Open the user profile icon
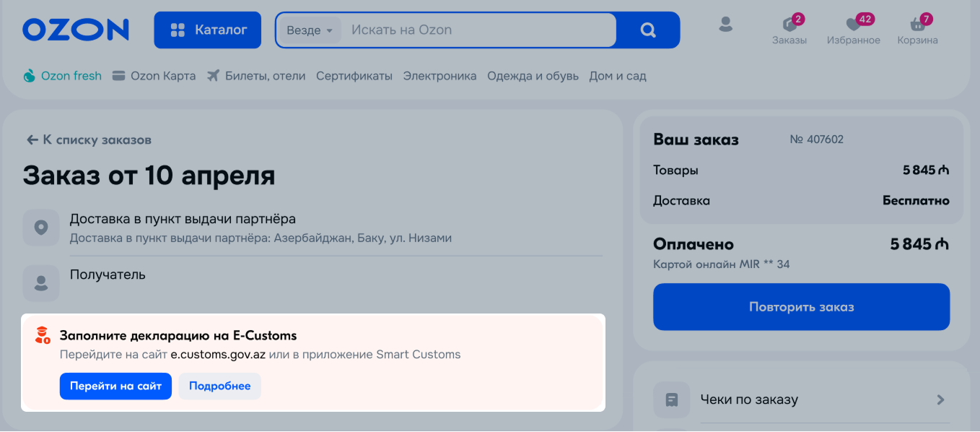Viewport: 980px width, 432px height. (x=725, y=25)
